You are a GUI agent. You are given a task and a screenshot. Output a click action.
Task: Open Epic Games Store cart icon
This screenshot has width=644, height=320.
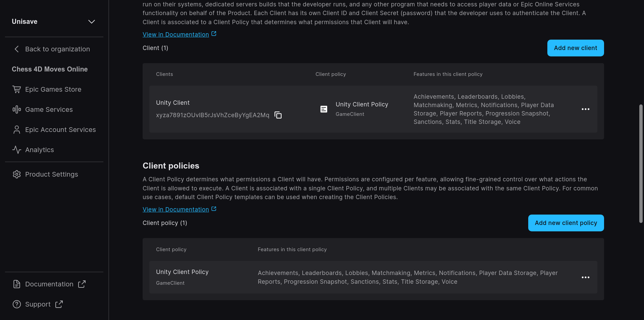(x=16, y=89)
